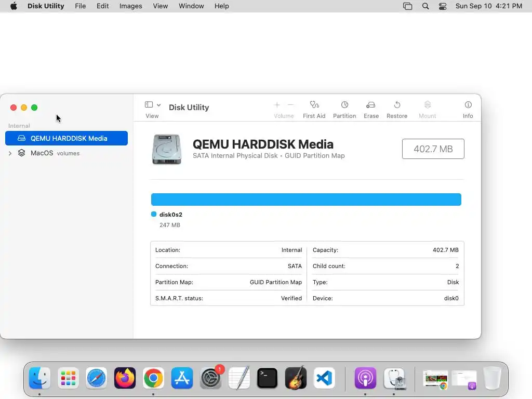Screen dimensions: 532x399
Task: Open the Apple menu
Action: pyautogui.click(x=14, y=6)
